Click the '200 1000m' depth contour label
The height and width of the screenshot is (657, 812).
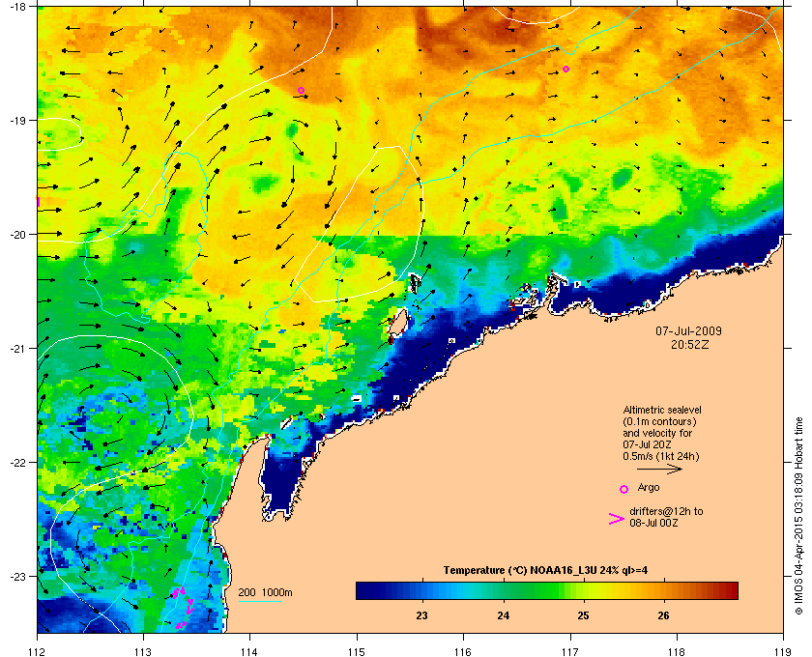coord(265,592)
